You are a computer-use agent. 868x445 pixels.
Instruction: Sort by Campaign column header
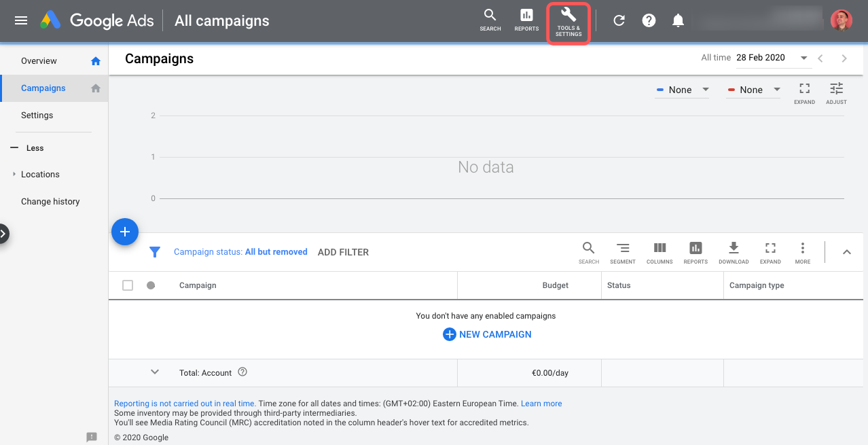(198, 285)
